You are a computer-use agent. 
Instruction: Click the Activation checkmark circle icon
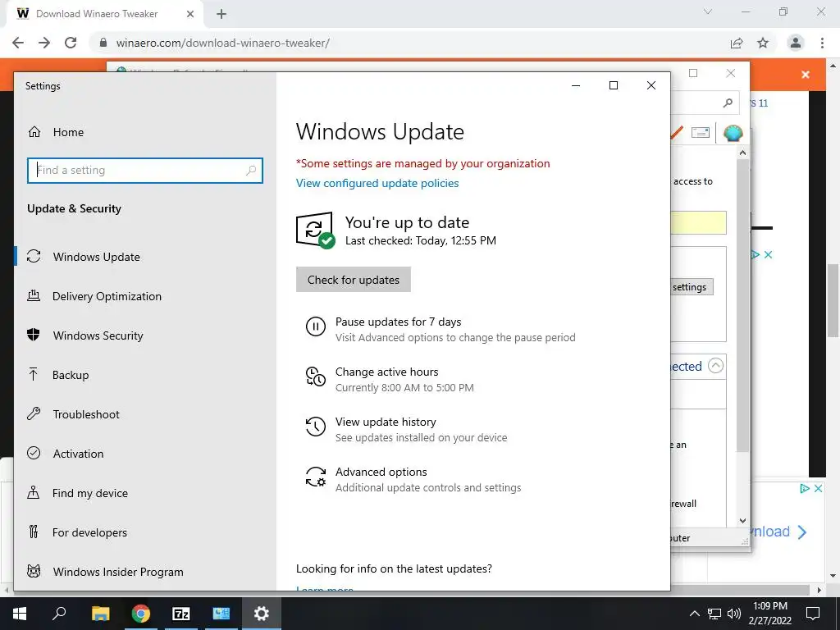point(34,453)
